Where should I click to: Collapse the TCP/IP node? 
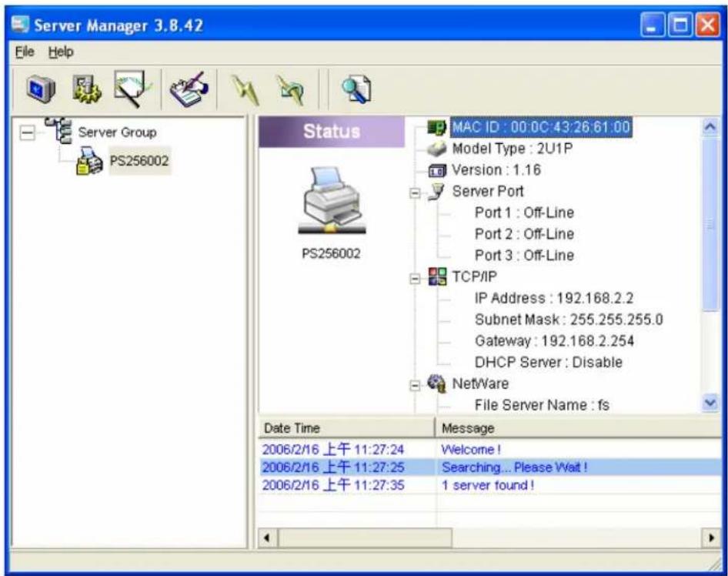(x=415, y=278)
